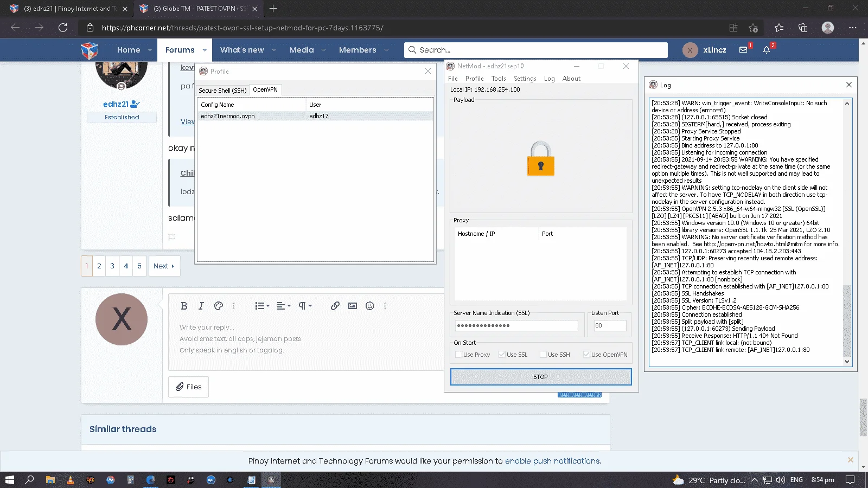The height and width of the screenshot is (488, 868).
Task: Toggle the Use SSH checkbox in NetMod
Action: tap(543, 355)
